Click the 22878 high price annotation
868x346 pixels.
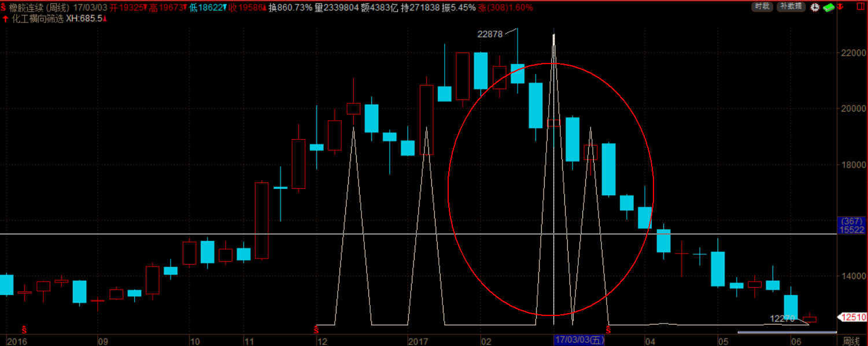(489, 34)
